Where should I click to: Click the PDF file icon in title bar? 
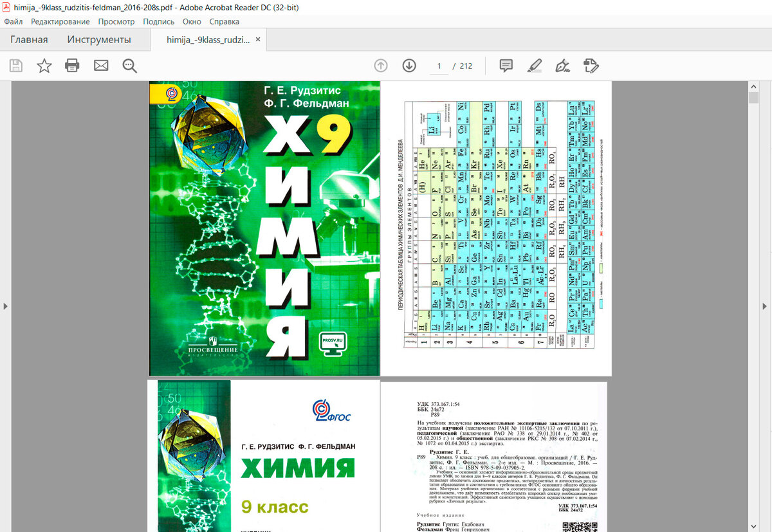[6, 8]
